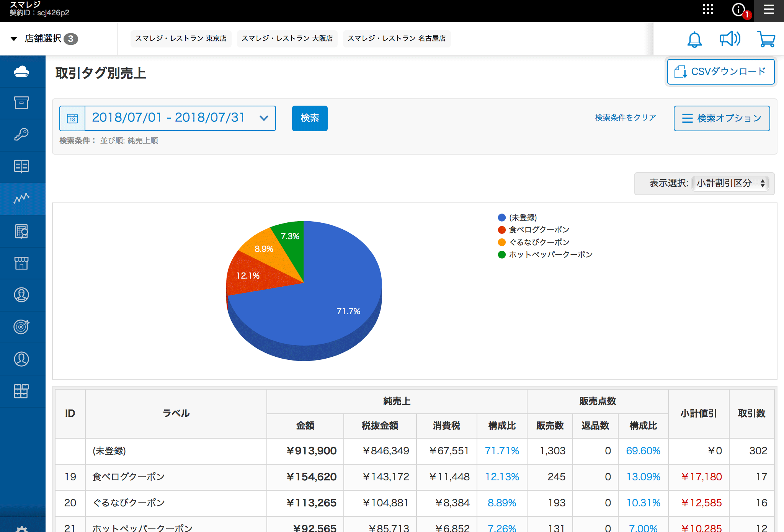
Task: Select the スマレジ・レストラン 東京店 store tag
Action: coord(181,39)
